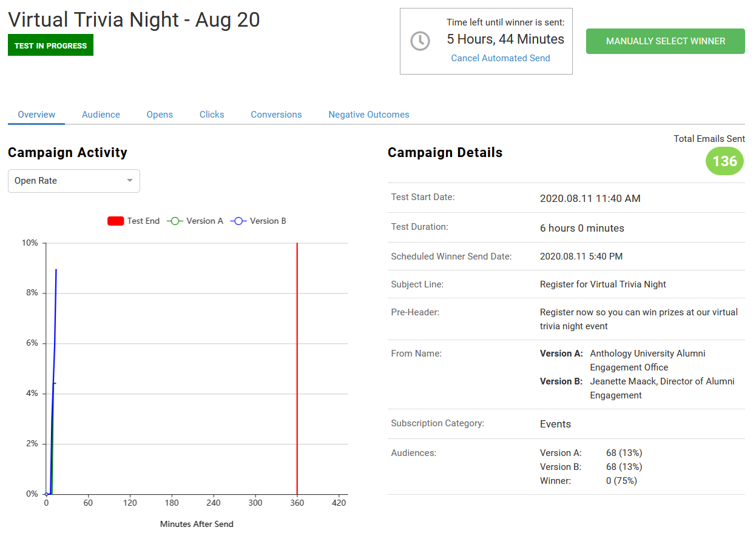This screenshot has height=533, width=756.
Task: Go to the Opens tab
Action: point(160,115)
